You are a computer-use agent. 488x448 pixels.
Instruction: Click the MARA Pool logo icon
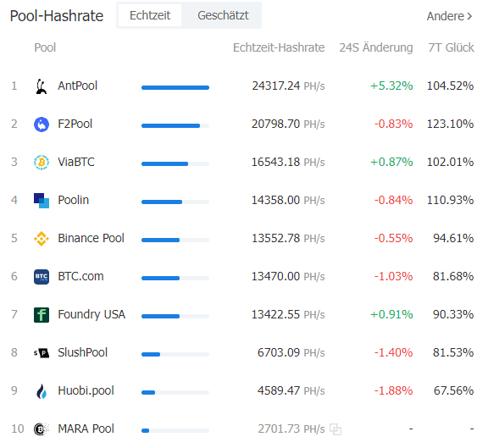tap(42, 429)
